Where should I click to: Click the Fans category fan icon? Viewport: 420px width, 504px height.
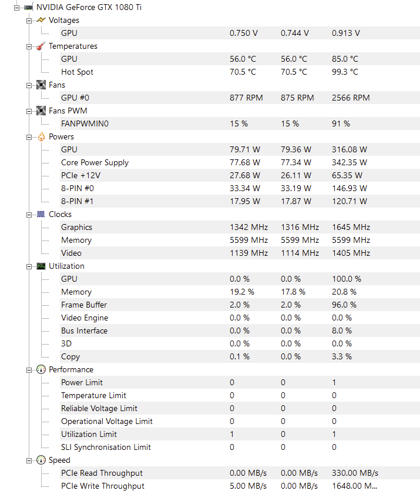point(41,85)
